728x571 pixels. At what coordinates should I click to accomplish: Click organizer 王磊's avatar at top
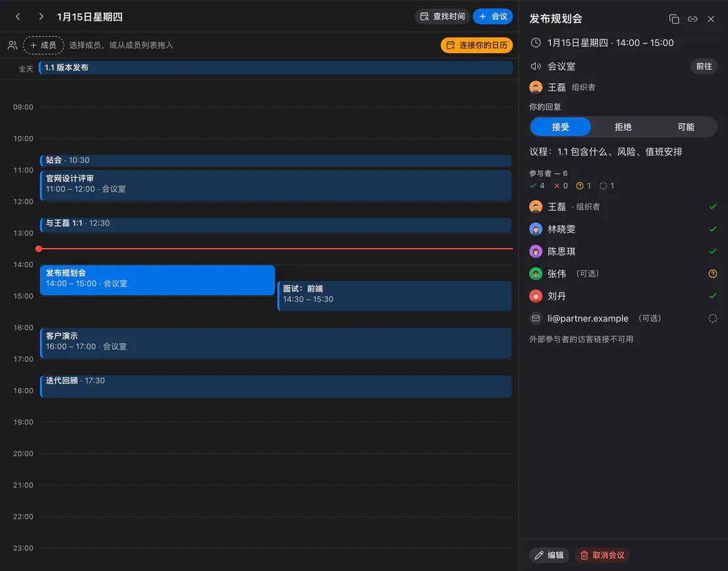[x=536, y=87]
